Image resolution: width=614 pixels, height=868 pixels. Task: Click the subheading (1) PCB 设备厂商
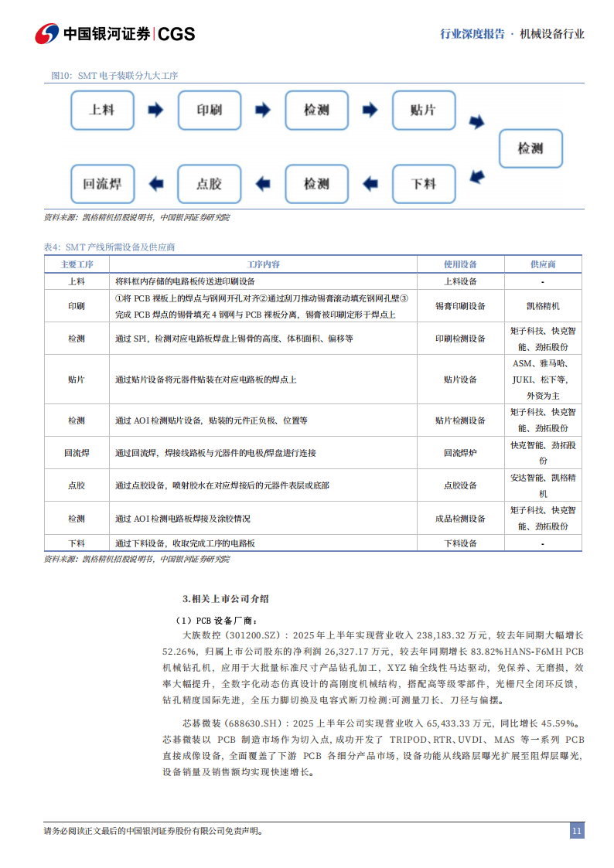point(217,621)
